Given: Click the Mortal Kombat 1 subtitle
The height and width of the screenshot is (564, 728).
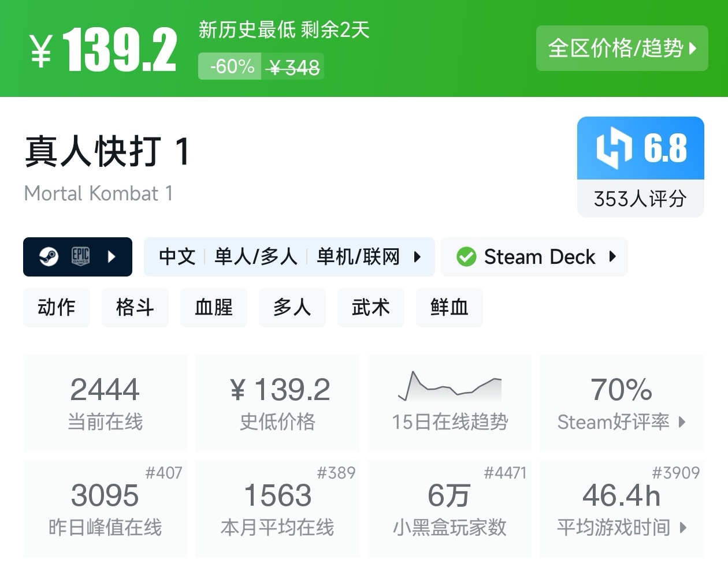Looking at the screenshot, I should 99,193.
